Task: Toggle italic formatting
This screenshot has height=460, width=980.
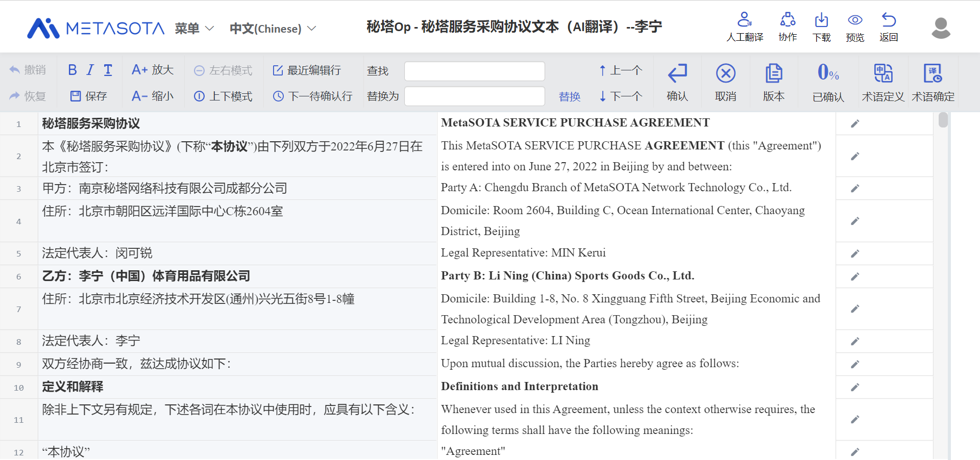Action: [x=90, y=70]
